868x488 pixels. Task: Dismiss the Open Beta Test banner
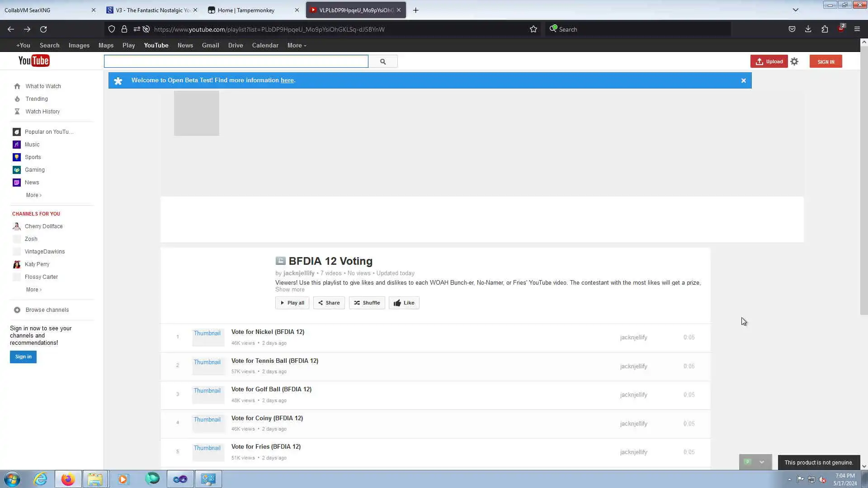tap(743, 80)
